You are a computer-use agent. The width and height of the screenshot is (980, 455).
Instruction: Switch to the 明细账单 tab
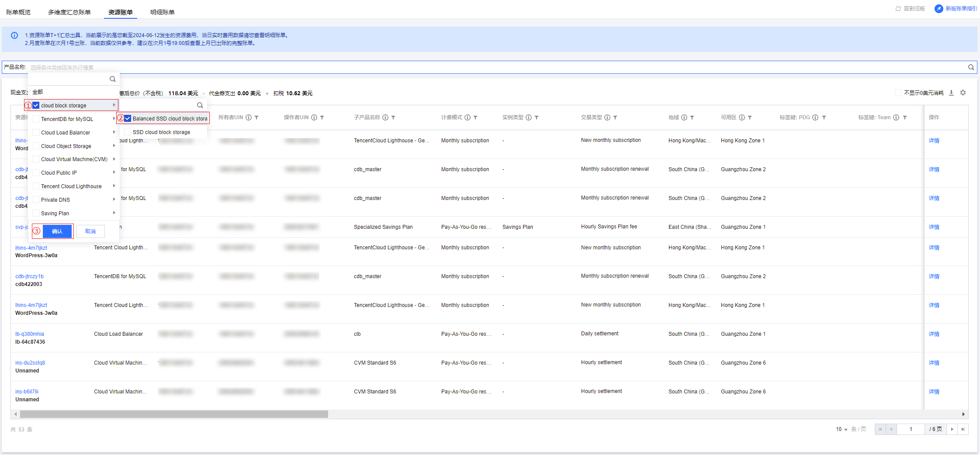pyautogui.click(x=162, y=12)
